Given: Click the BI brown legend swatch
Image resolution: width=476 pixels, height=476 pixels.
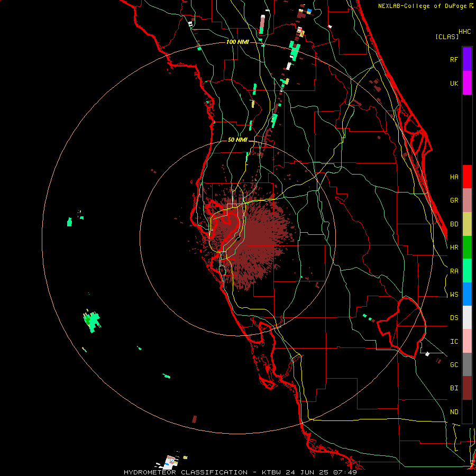Looking at the screenshot, I should click(x=467, y=388).
